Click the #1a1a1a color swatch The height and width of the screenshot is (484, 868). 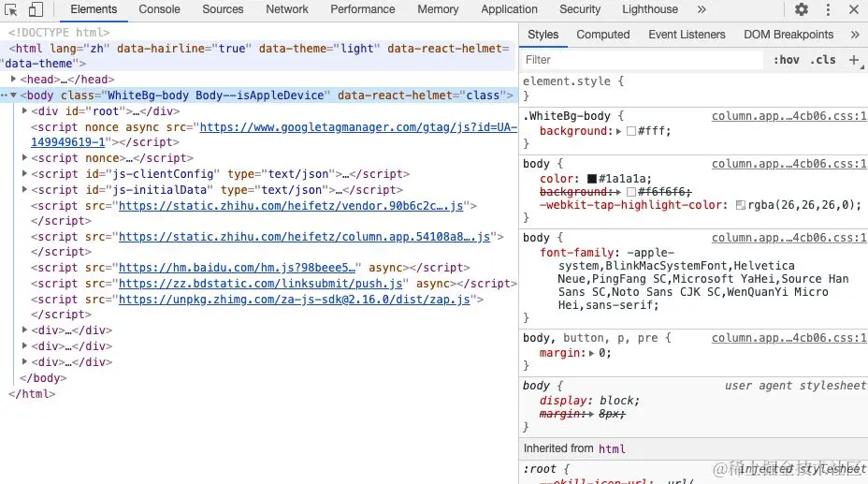[592, 178]
